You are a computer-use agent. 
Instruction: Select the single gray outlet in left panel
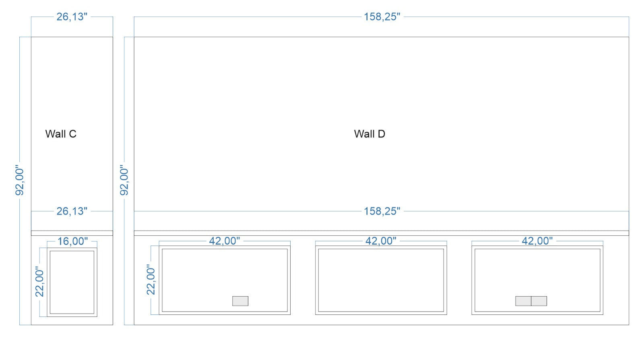click(x=240, y=301)
